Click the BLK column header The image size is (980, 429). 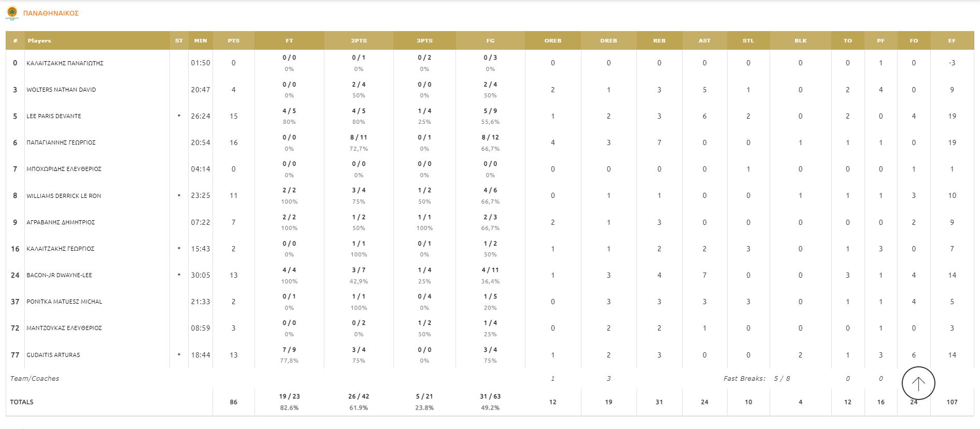pyautogui.click(x=800, y=40)
